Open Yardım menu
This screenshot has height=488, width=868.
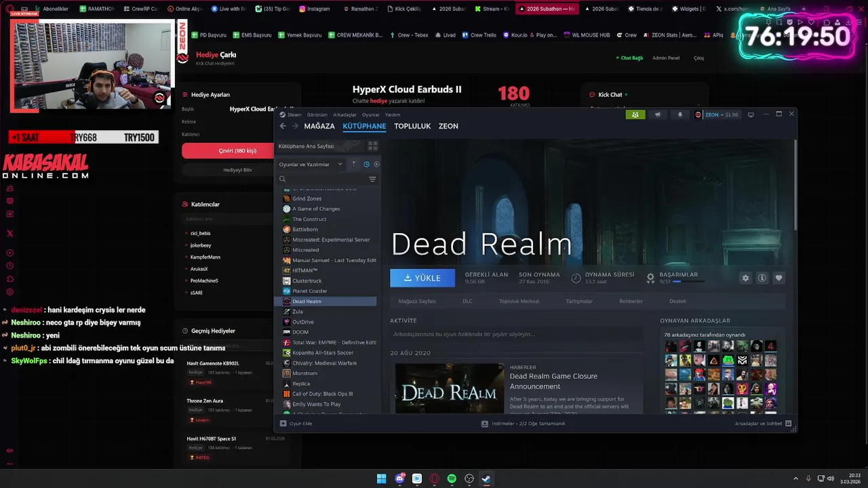pyautogui.click(x=393, y=115)
